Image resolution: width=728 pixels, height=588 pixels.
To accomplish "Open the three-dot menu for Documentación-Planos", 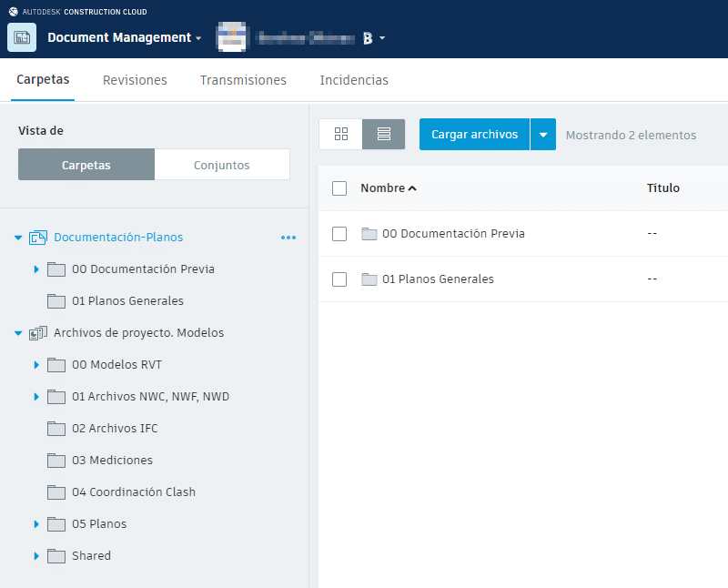I will (x=288, y=237).
